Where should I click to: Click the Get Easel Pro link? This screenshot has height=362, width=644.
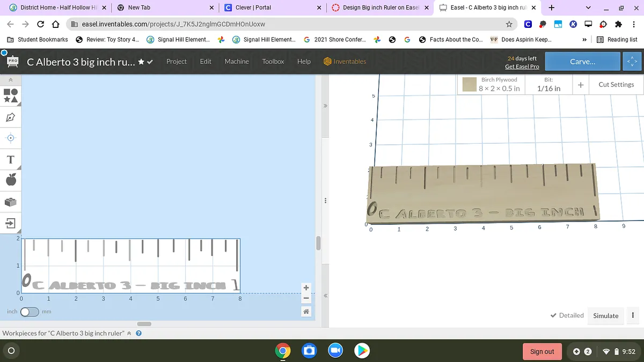pos(522,67)
